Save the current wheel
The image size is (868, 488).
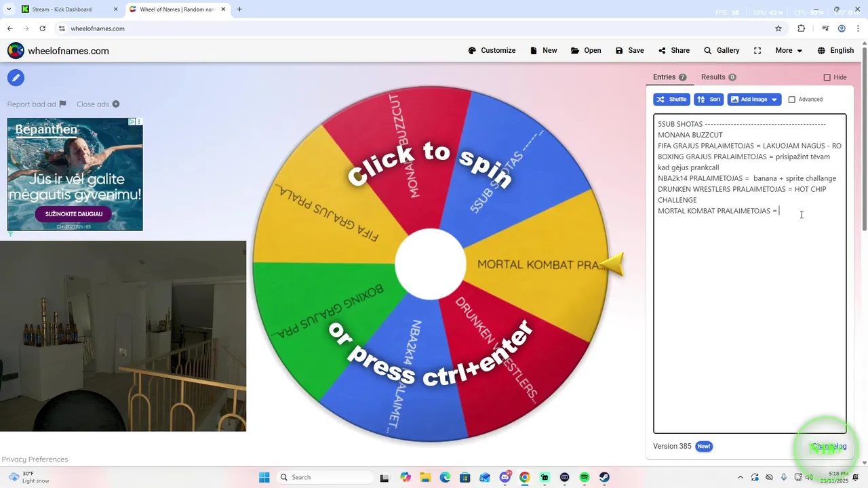coord(630,51)
